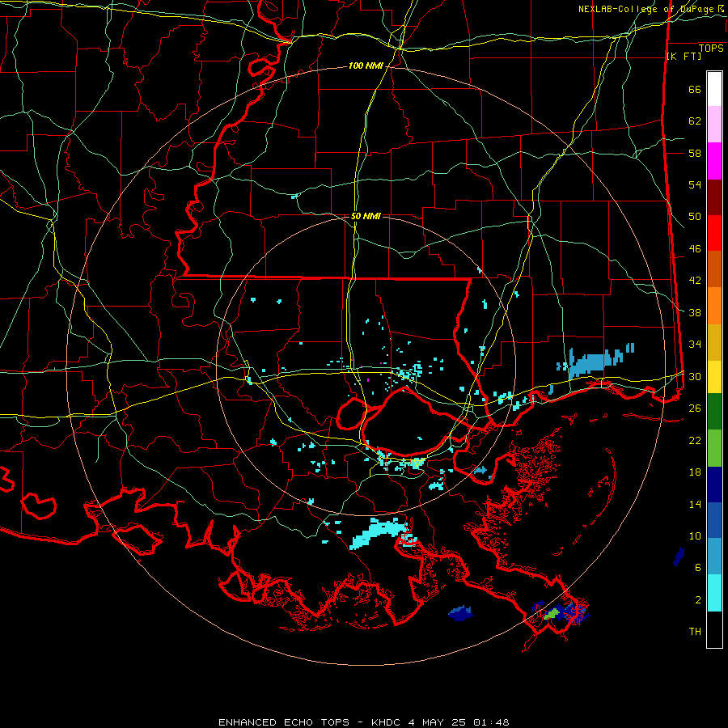Click the black TH threshold segment
Viewport: 728px width, 728px height.
[714, 629]
